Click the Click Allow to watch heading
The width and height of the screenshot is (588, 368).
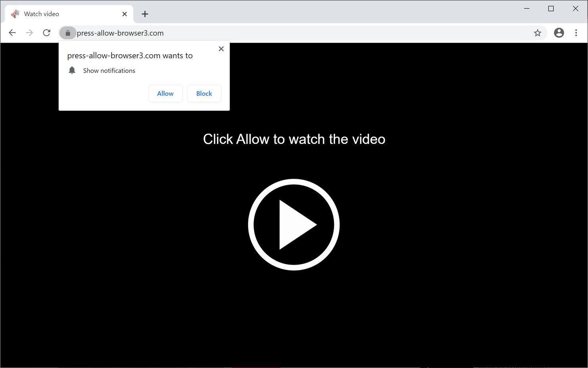tap(294, 139)
